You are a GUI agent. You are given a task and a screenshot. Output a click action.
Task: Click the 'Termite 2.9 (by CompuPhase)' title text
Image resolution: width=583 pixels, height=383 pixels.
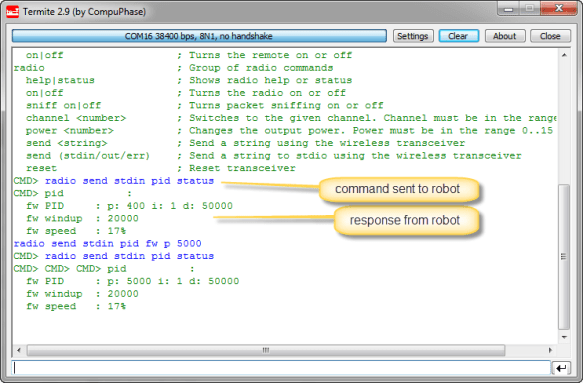point(84,12)
